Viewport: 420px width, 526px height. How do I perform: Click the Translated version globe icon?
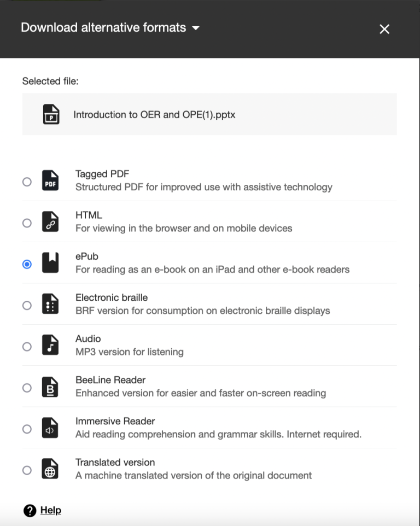pyautogui.click(x=50, y=469)
